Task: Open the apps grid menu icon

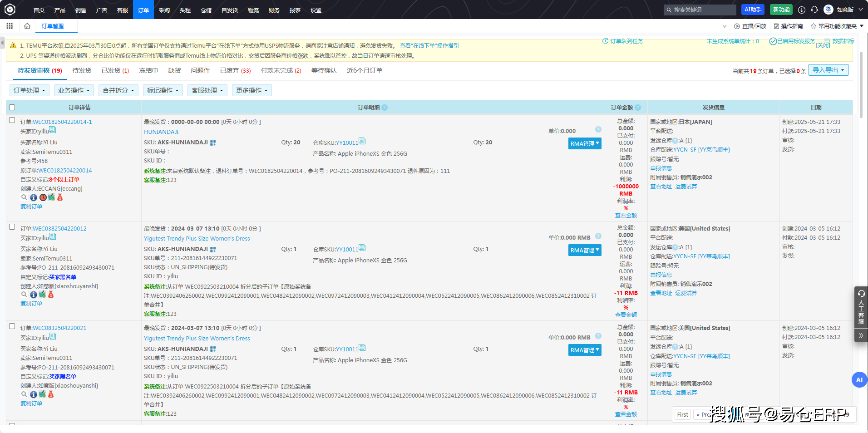Action: (10, 26)
